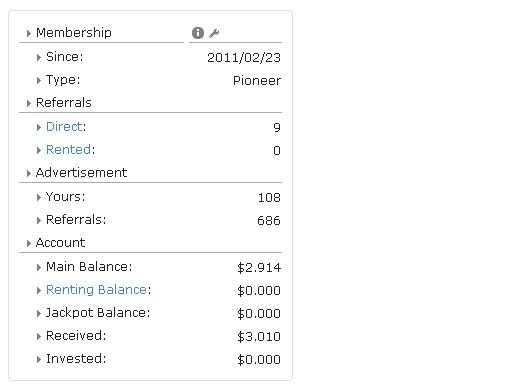Click the Advertisement section title
This screenshot has width=512, height=384.
click(81, 173)
